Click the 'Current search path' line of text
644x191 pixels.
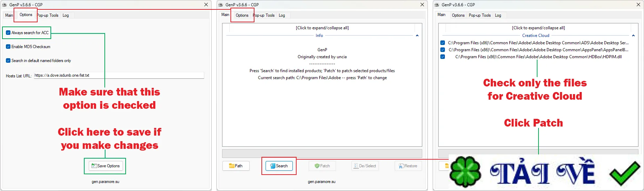tap(322, 78)
